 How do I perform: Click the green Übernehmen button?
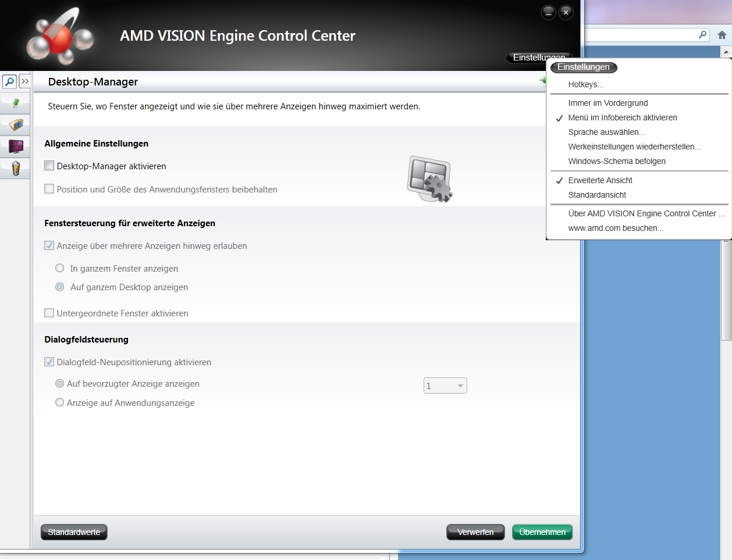tap(542, 532)
